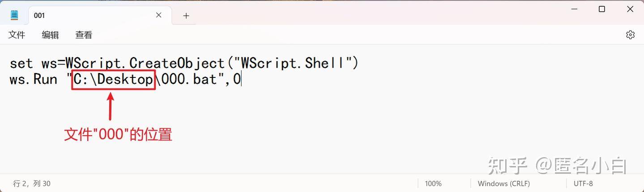Open the Settings gear icon
Viewport: 644px width, 192px height.
(630, 34)
